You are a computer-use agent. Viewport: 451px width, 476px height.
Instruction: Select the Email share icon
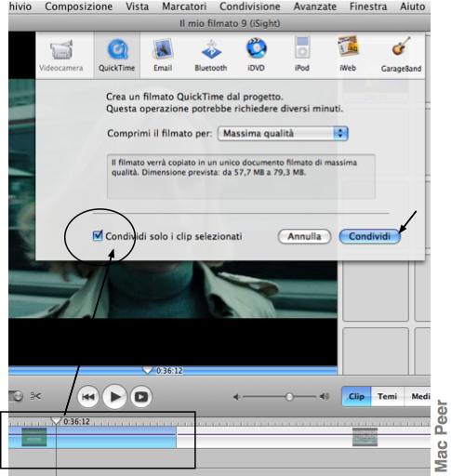tap(163, 55)
